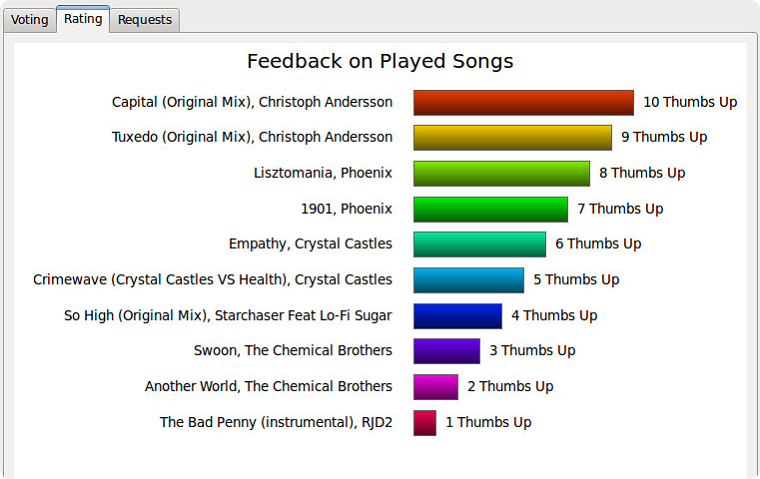Click the Feedback on Played Songs title
Screen dimensions: 760x479
coord(380,62)
